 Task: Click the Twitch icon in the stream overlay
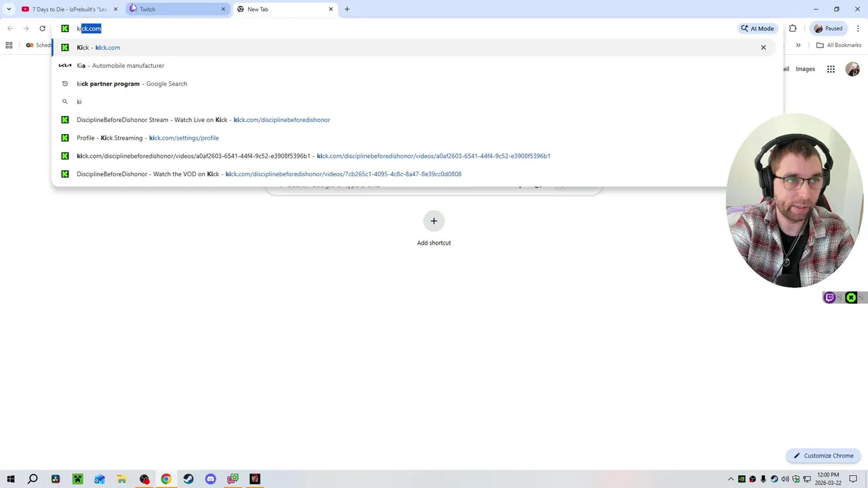[x=829, y=298]
